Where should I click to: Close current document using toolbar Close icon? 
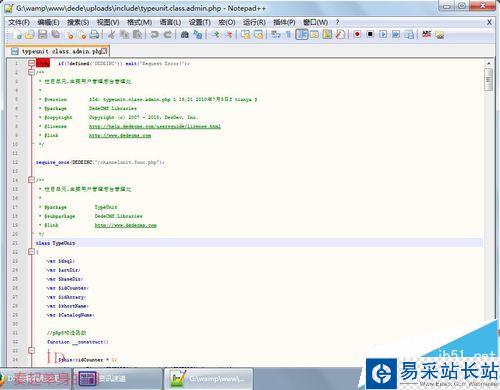click(70, 34)
